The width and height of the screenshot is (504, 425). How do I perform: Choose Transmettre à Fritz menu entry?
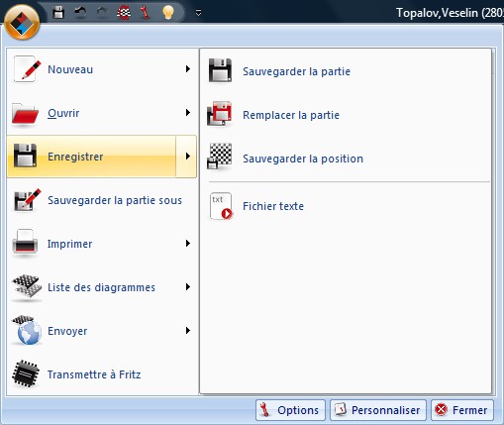click(x=102, y=374)
